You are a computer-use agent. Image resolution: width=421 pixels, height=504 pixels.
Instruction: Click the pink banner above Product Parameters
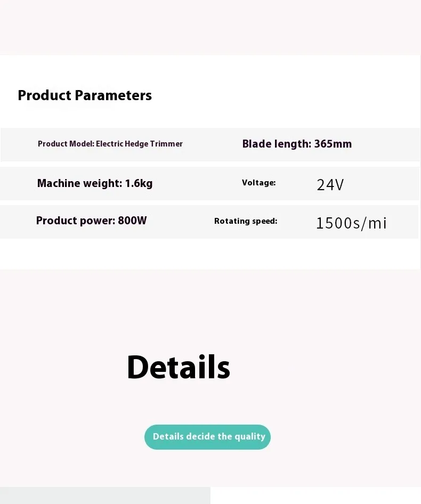pyautogui.click(x=210, y=27)
